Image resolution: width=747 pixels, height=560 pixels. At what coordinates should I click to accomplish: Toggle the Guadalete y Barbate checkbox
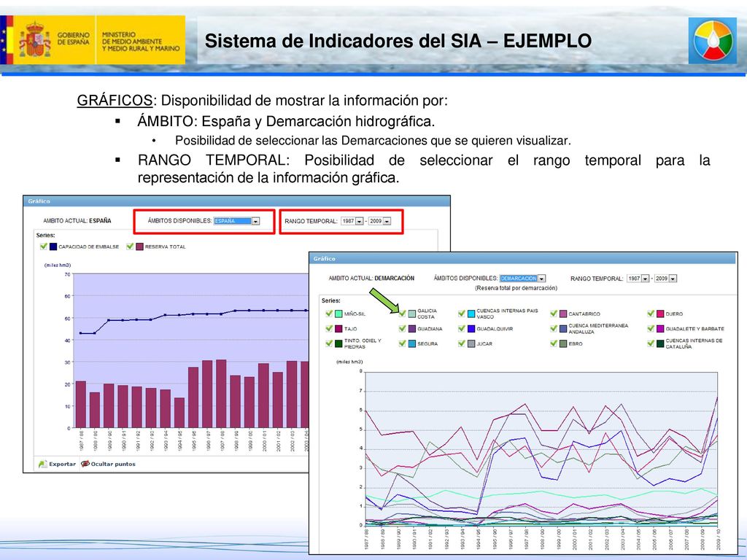(x=651, y=329)
